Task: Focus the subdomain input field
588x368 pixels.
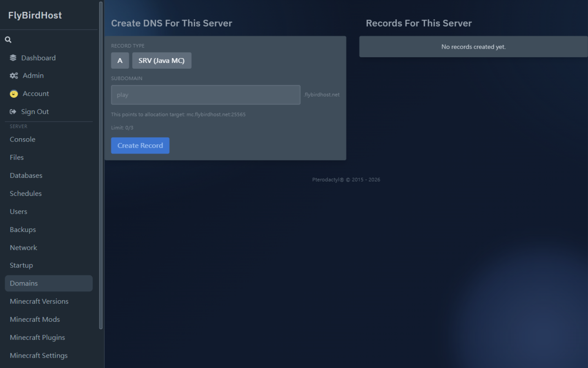Action: tap(206, 95)
